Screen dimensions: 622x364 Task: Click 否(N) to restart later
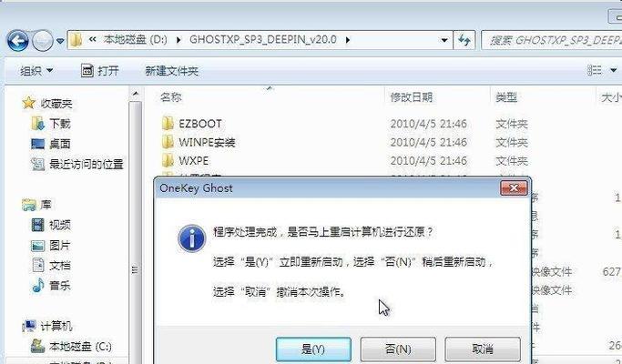click(x=398, y=349)
